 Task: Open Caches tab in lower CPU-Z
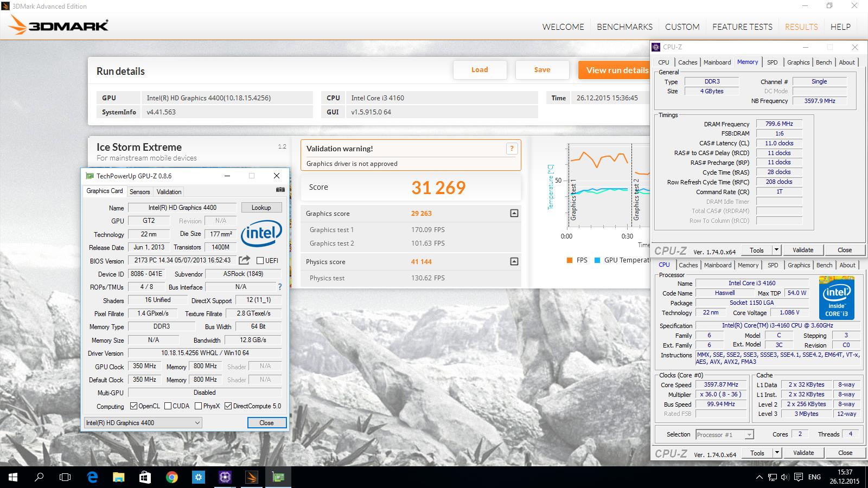(x=688, y=265)
